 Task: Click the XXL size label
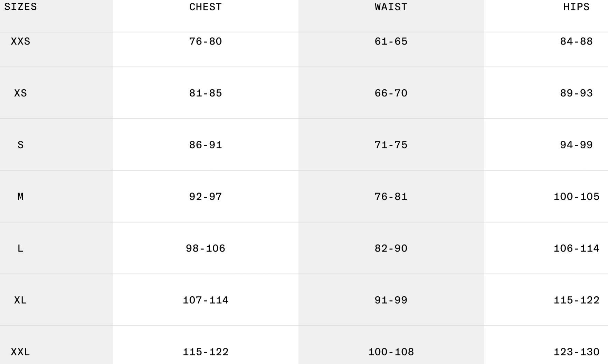point(20,352)
